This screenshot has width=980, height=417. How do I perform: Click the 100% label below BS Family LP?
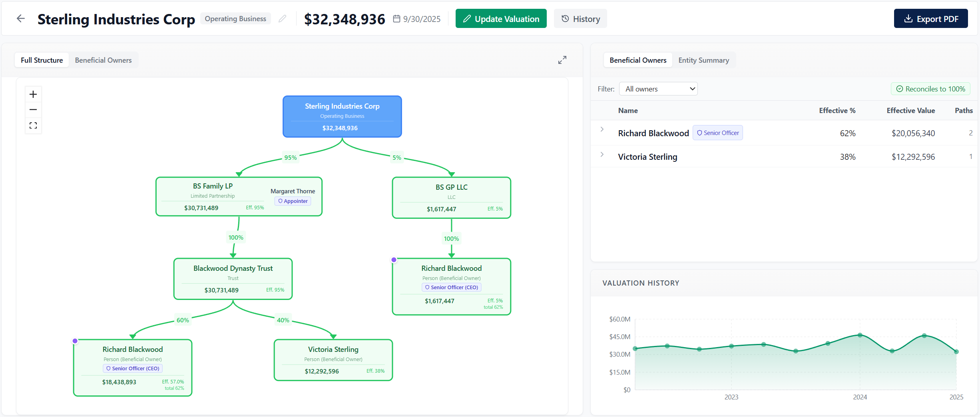click(x=236, y=237)
